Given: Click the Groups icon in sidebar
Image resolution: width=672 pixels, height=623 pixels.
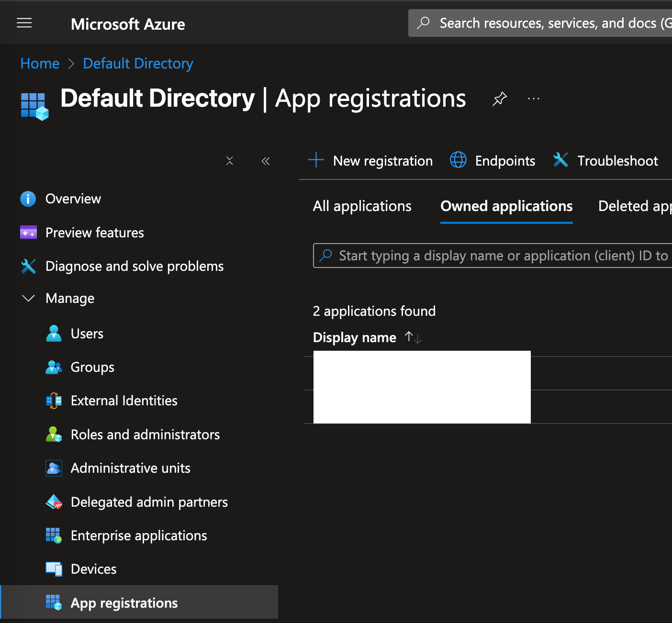Looking at the screenshot, I should pyautogui.click(x=54, y=367).
